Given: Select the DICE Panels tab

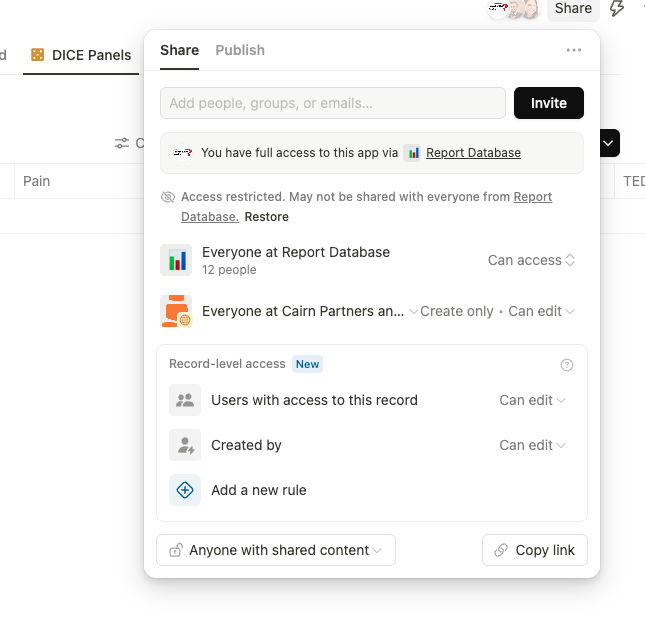Looking at the screenshot, I should click(x=81, y=55).
